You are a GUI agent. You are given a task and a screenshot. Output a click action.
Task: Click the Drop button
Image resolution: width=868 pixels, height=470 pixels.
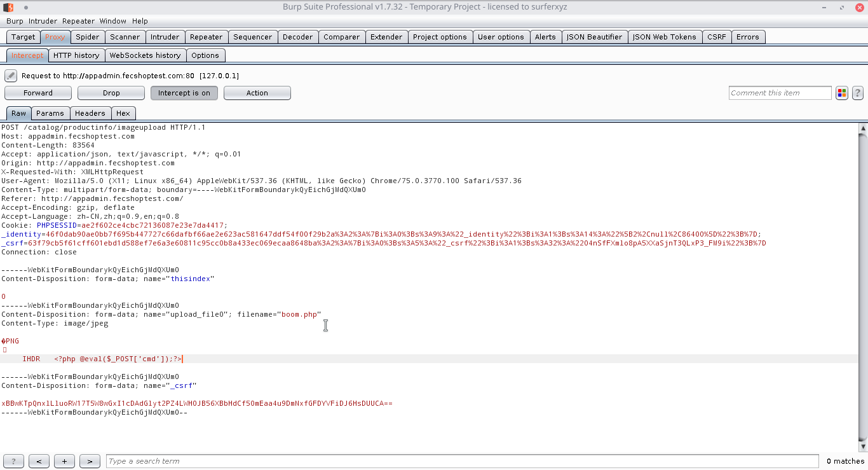point(111,93)
